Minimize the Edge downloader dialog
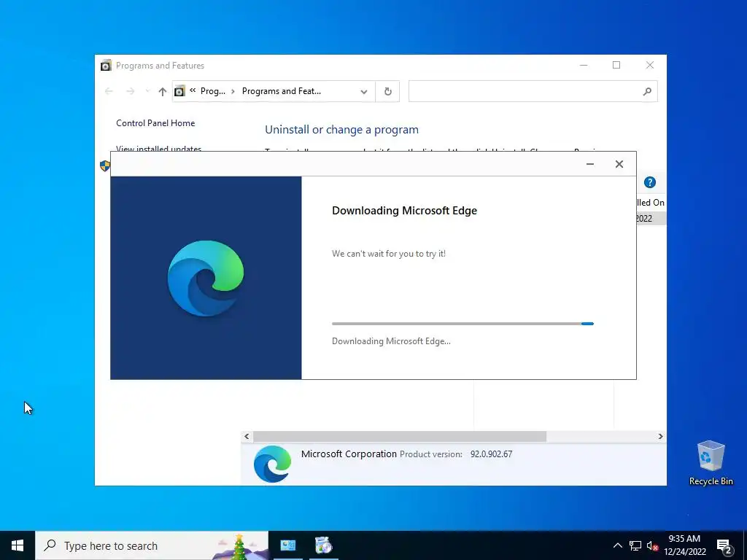Image resolution: width=747 pixels, height=560 pixels. coord(589,164)
